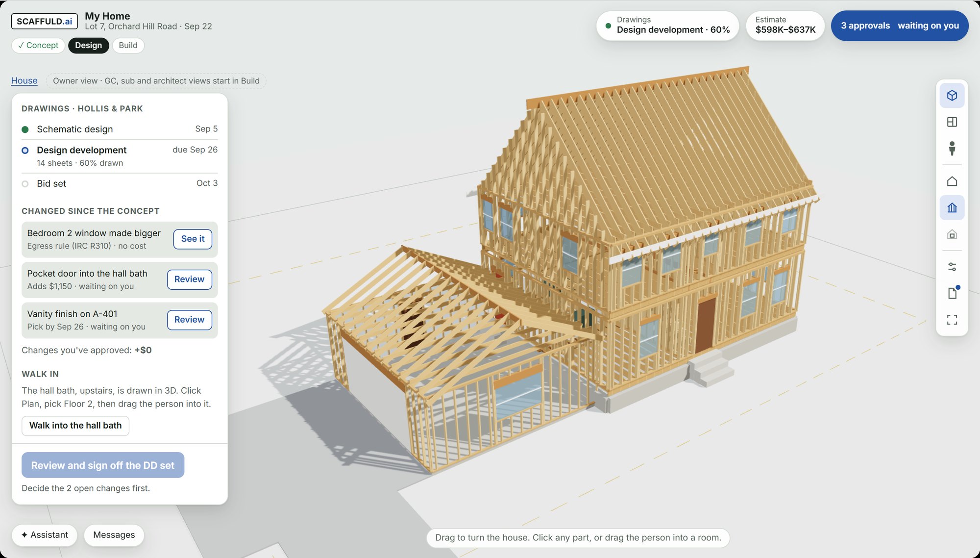Review the Vanity finish on A-401
Viewport: 980px width, 558px height.
coord(189,320)
